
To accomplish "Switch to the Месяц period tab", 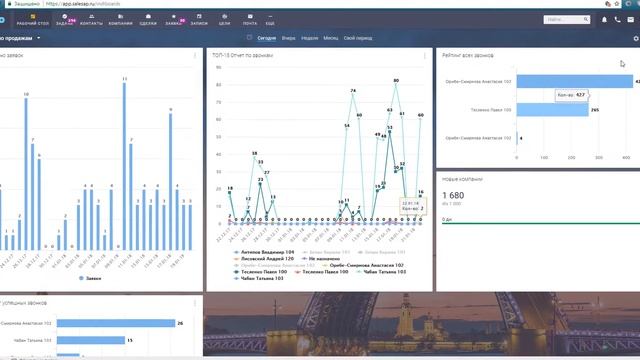I will point(331,38).
